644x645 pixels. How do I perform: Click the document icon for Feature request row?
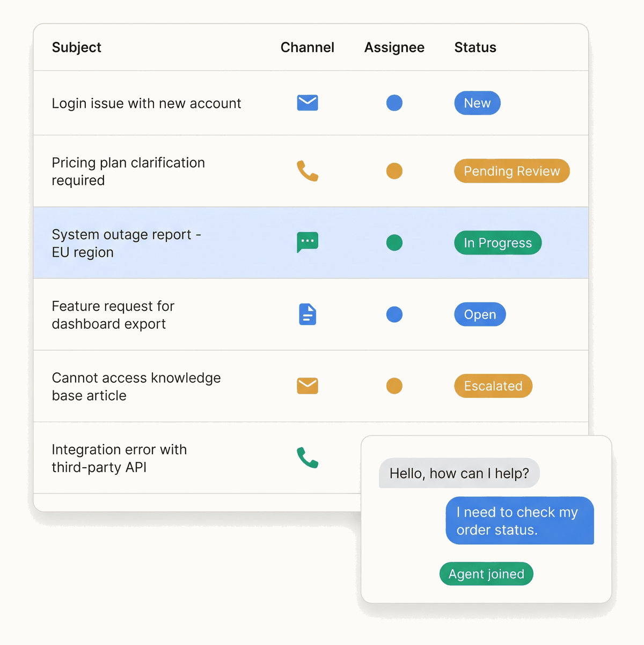[308, 314]
